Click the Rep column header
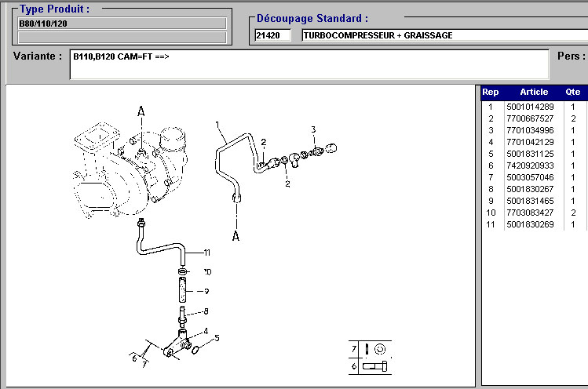The width and height of the screenshot is (588, 389). (490, 92)
